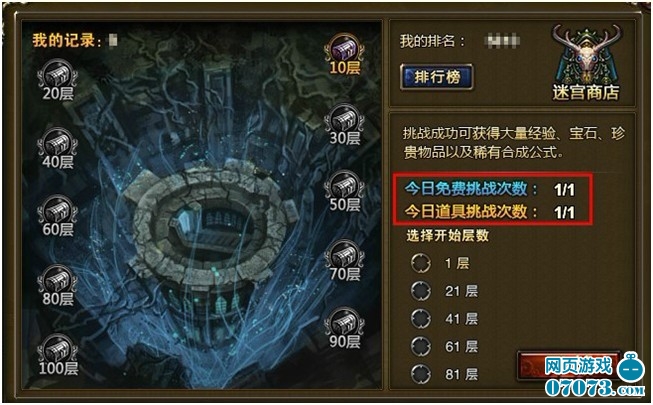The height and width of the screenshot is (405, 653).
Task: Open the 40层 treasure chest
Action: point(57,148)
